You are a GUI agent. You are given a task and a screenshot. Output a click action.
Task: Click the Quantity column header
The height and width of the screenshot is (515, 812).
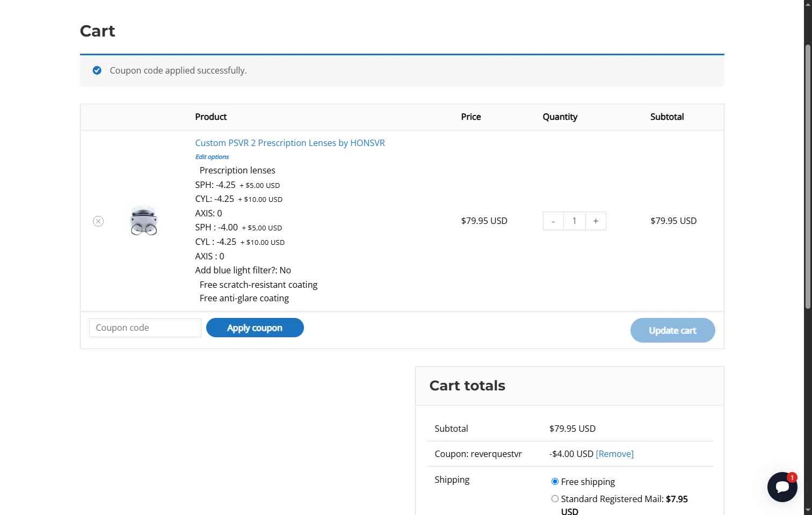click(x=560, y=117)
